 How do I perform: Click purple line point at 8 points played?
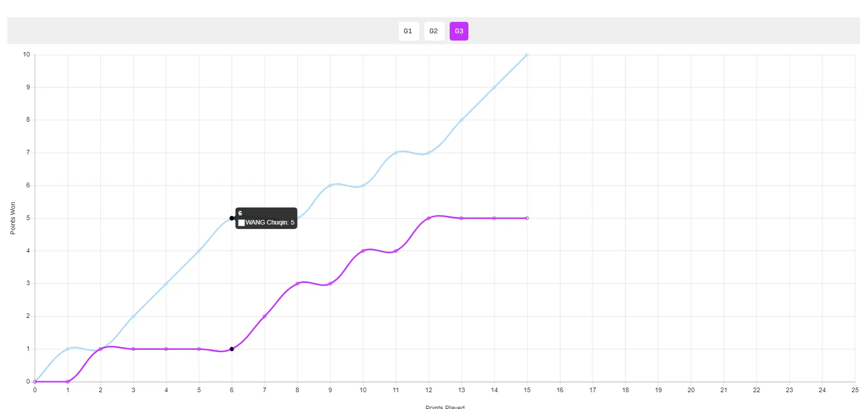coord(298,284)
